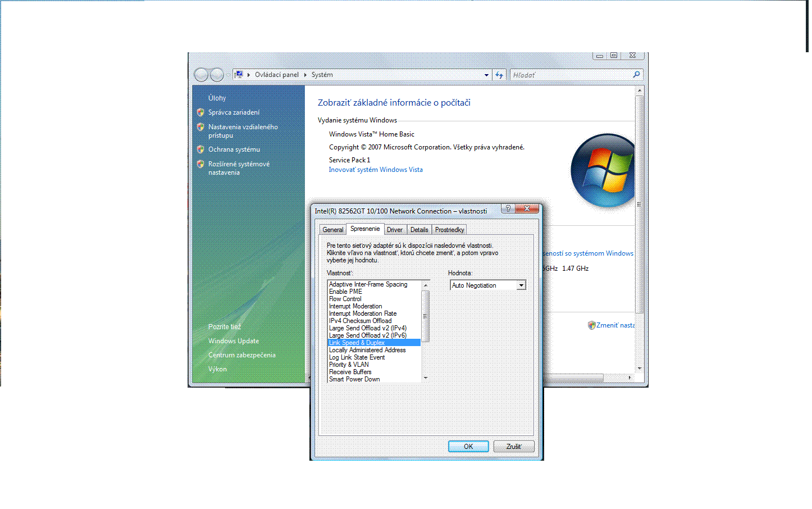Select Link Speed & Duplex property
Image resolution: width=812 pixels, height=509 pixels.
click(374, 343)
